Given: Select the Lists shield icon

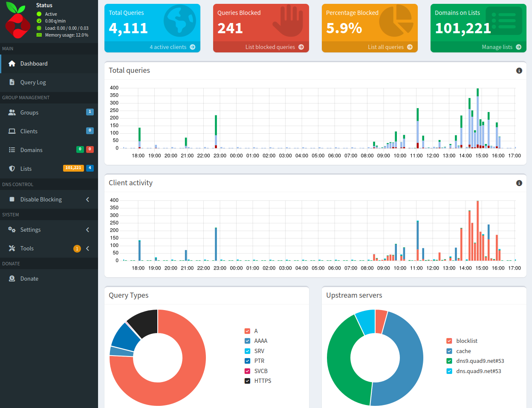Looking at the screenshot, I should coord(12,168).
